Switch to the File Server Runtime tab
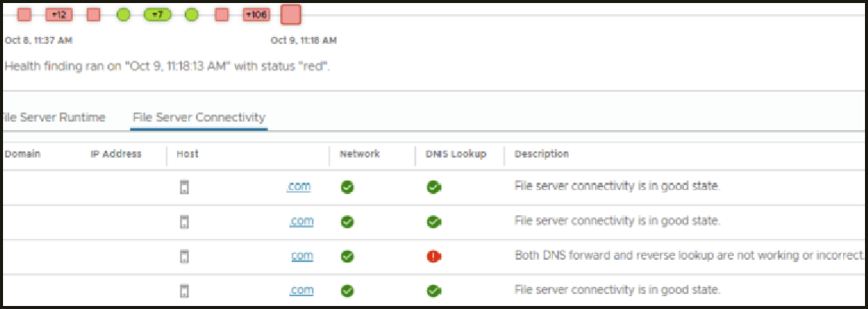Screen dimensions: 868x309 coord(53,117)
